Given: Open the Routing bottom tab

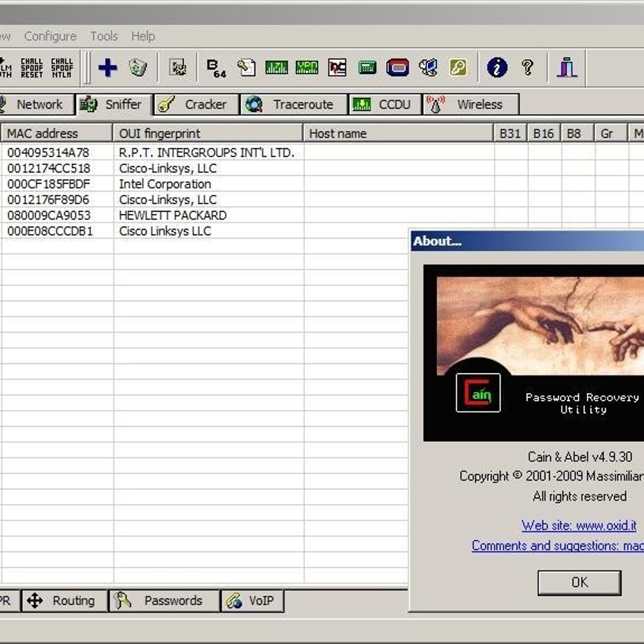Looking at the screenshot, I should (x=64, y=601).
